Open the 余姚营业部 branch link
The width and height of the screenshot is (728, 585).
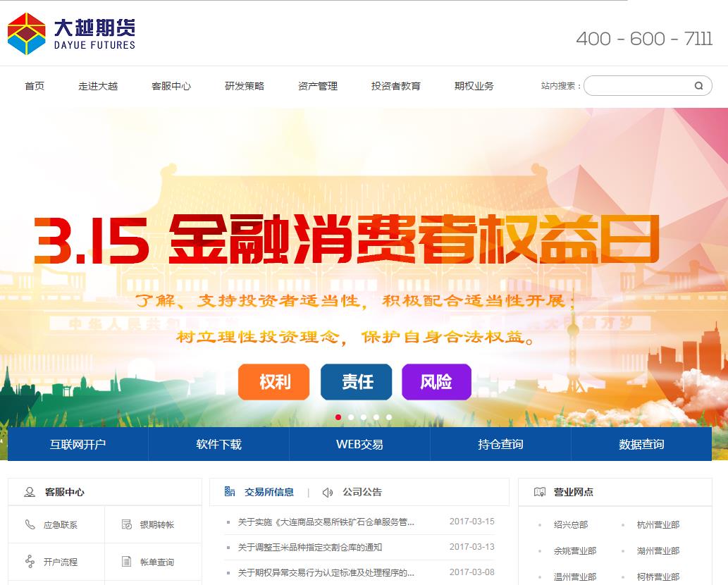tap(575, 550)
